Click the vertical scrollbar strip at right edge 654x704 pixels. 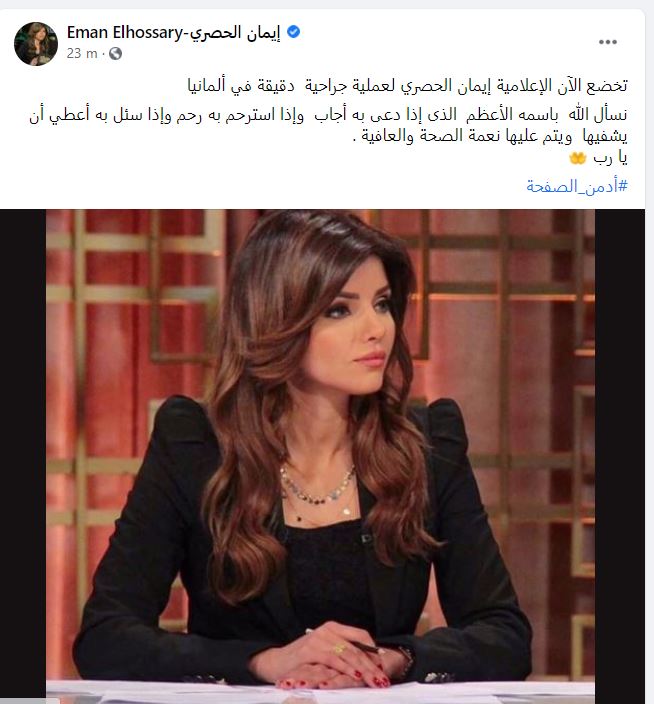(650, 352)
